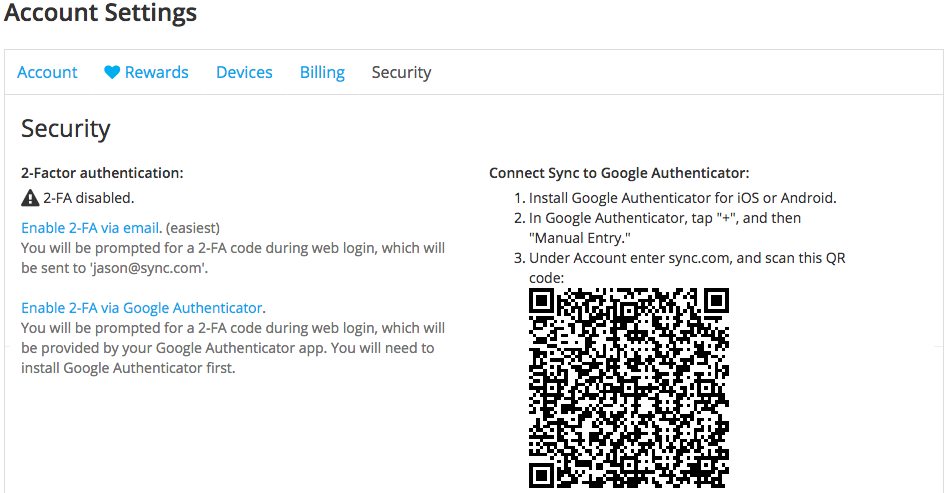Screen dimensions: 947x493
Task: Switch to the Rewards tab label
Action: pos(157,72)
